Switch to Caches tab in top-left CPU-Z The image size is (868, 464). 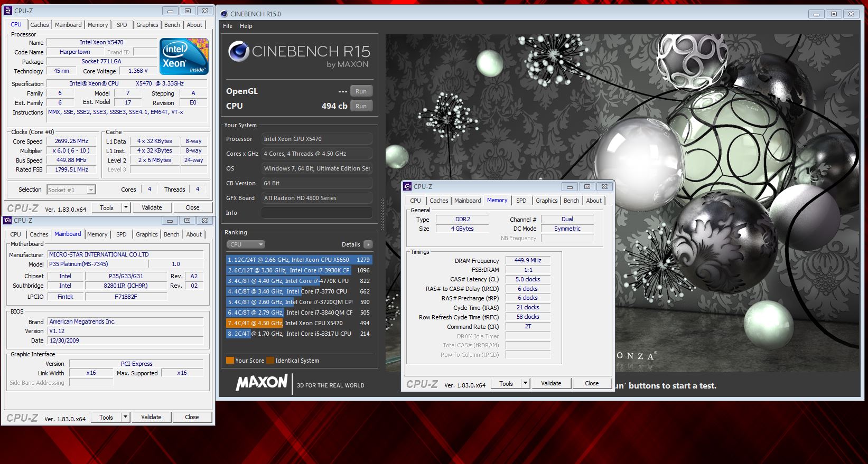point(40,25)
